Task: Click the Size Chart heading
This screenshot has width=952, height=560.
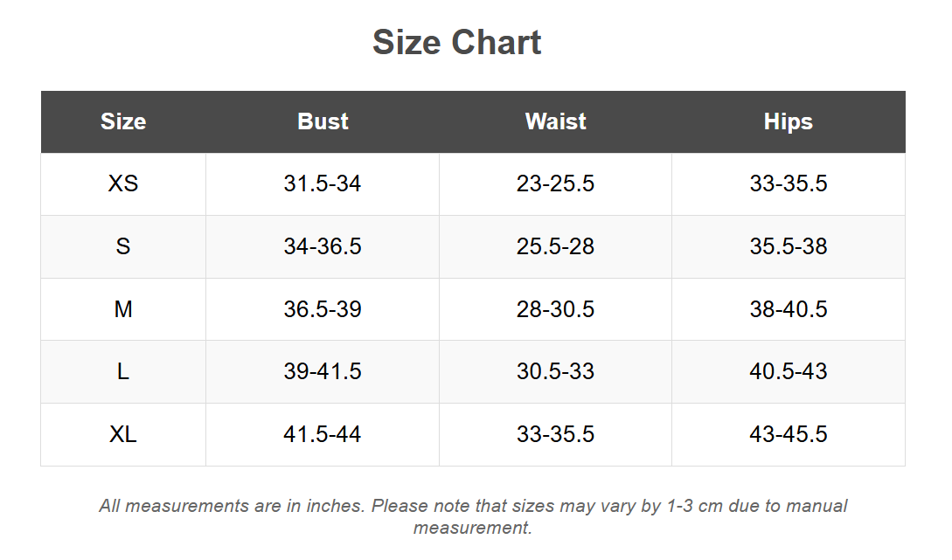Action: [x=456, y=43]
